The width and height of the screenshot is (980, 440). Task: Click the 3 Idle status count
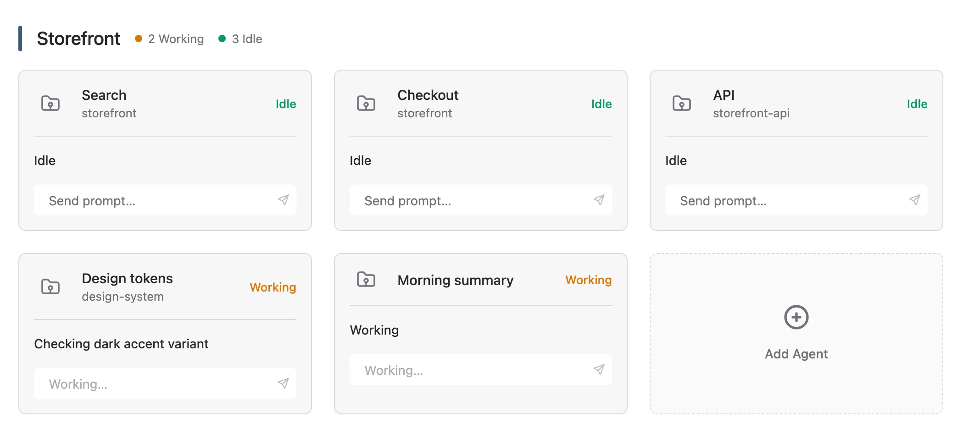coord(247,39)
